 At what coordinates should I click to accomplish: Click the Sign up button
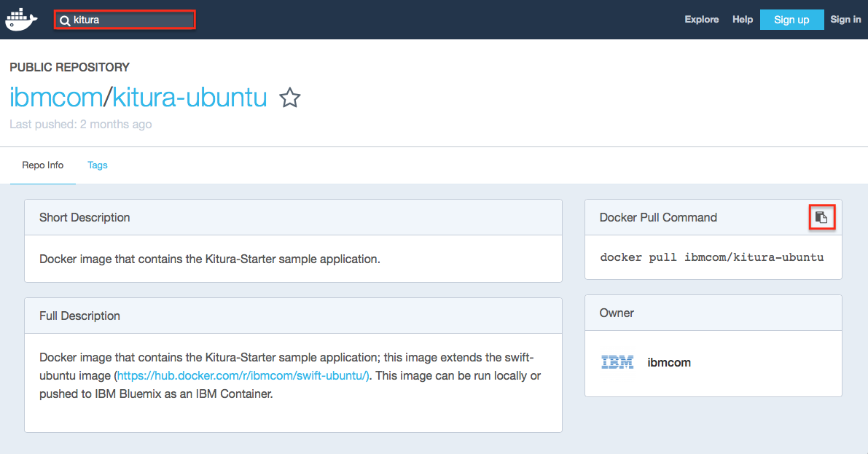pyautogui.click(x=791, y=20)
